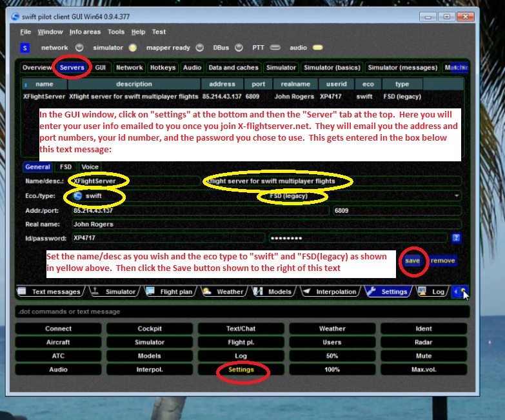Click the DBus status LED indicator

[239, 47]
